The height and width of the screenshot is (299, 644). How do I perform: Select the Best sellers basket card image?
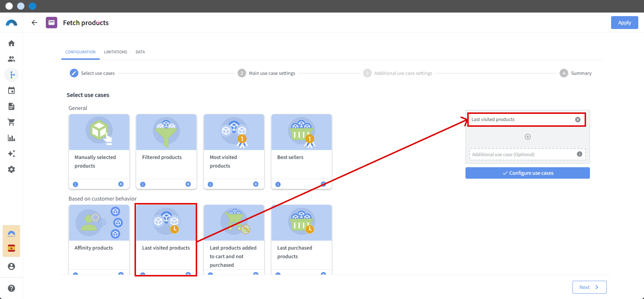pos(302,132)
